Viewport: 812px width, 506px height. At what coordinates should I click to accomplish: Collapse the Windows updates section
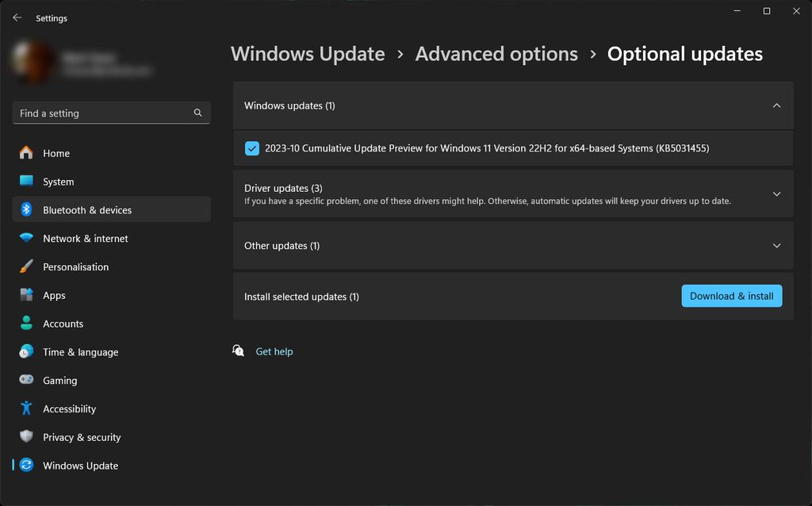tap(776, 105)
